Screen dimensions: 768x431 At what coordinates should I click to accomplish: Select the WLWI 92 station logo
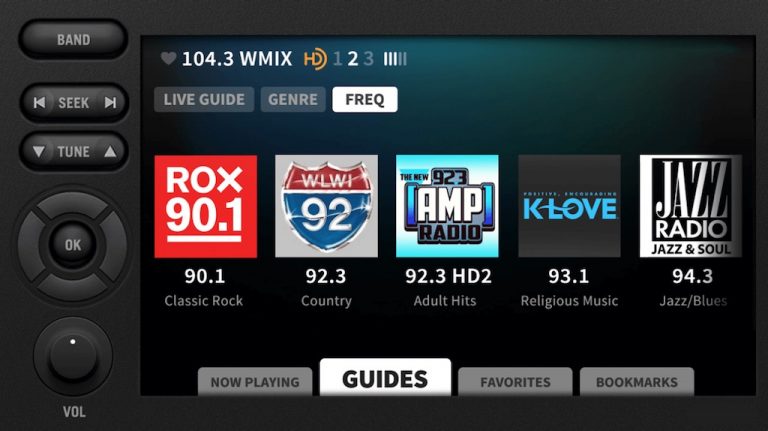(x=326, y=206)
